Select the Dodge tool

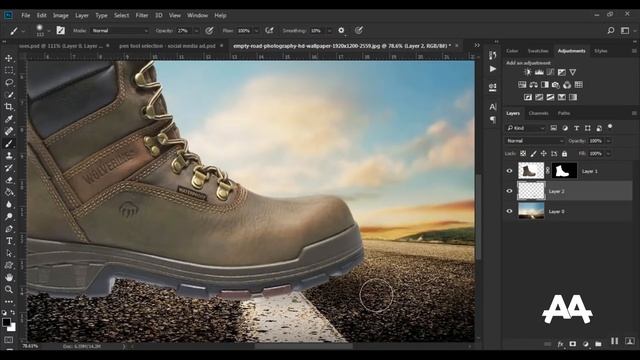click(9, 217)
